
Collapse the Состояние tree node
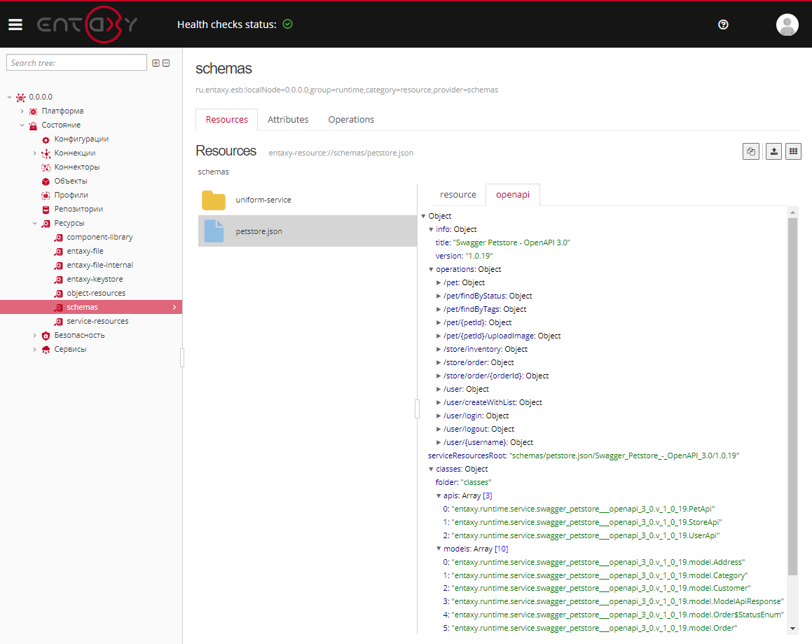click(x=21, y=125)
